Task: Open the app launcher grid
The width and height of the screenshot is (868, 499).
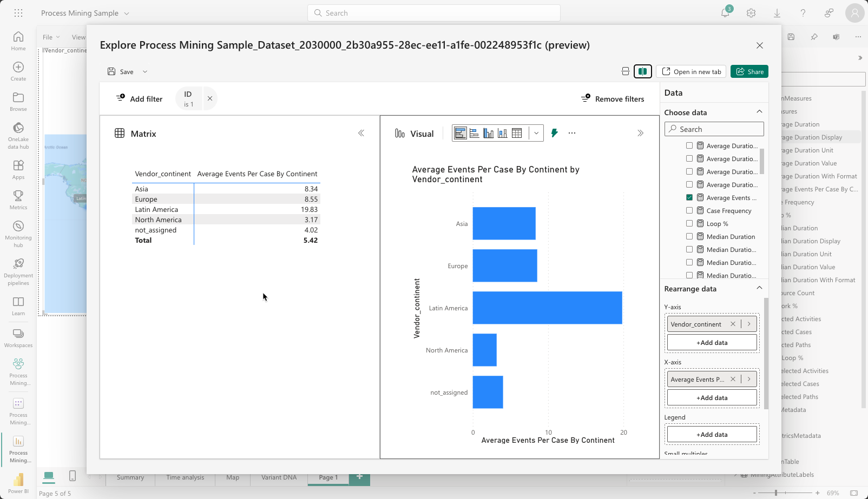Action: [x=18, y=13]
